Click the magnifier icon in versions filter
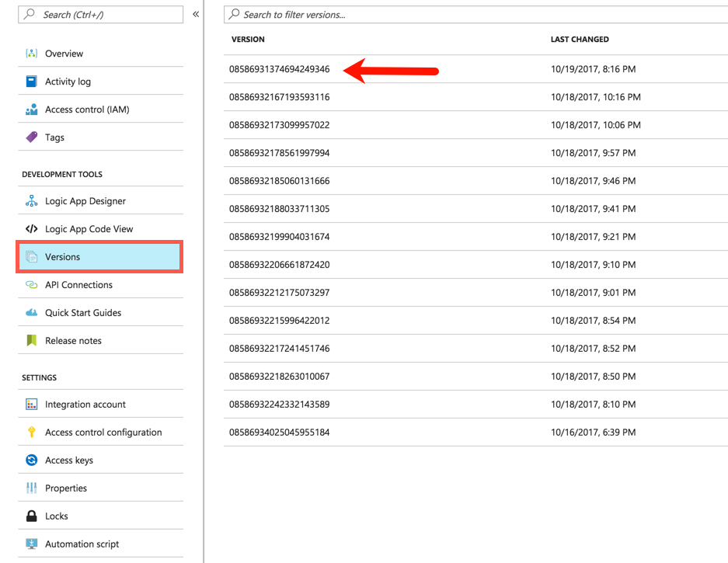This screenshot has height=563, width=728. coord(235,14)
